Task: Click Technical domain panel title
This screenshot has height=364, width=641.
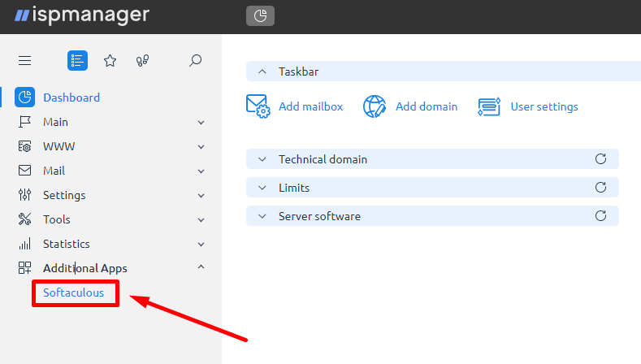Action: (x=323, y=159)
